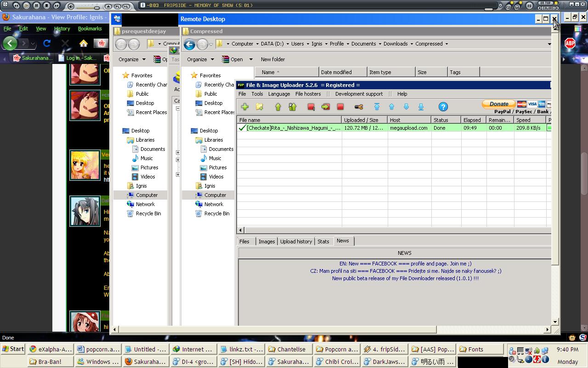Click the PayPal Donate button
The height and width of the screenshot is (368, 588).
499,104
